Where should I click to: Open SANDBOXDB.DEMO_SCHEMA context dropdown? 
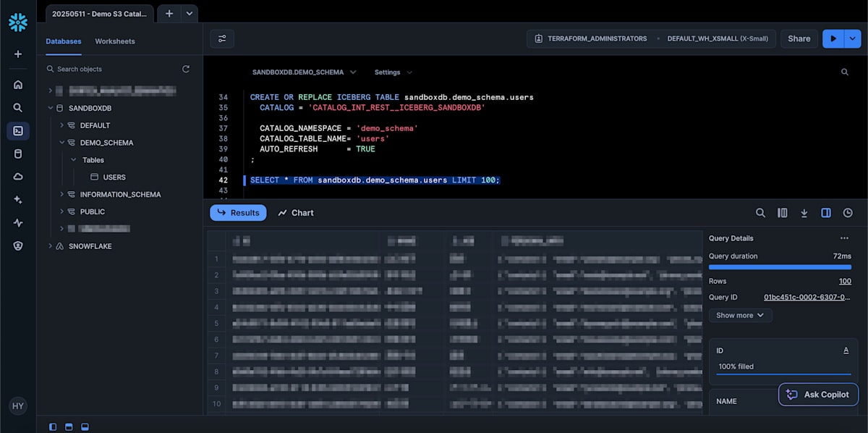point(304,72)
